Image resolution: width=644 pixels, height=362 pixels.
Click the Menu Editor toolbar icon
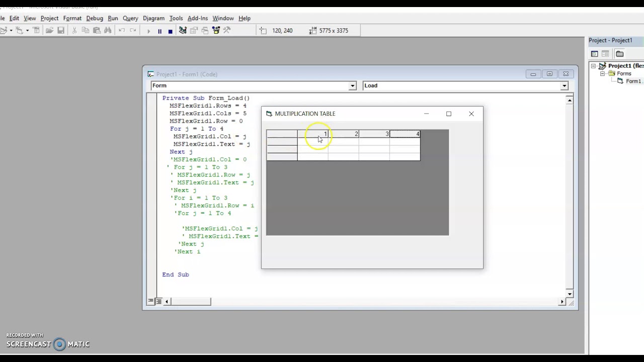click(36, 31)
